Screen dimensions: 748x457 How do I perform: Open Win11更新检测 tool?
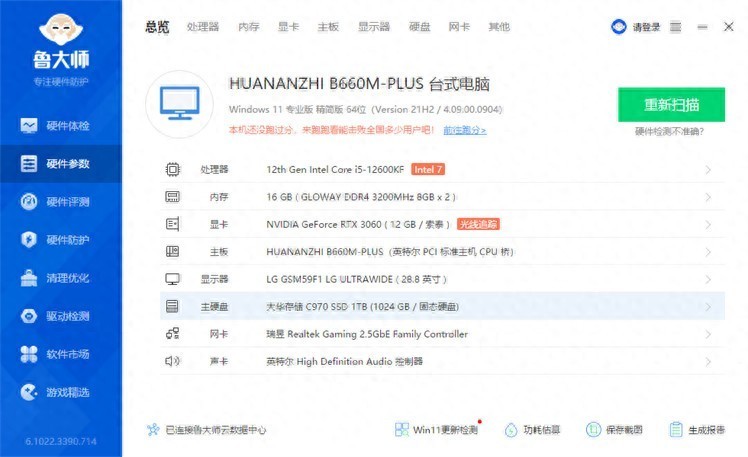[436, 430]
